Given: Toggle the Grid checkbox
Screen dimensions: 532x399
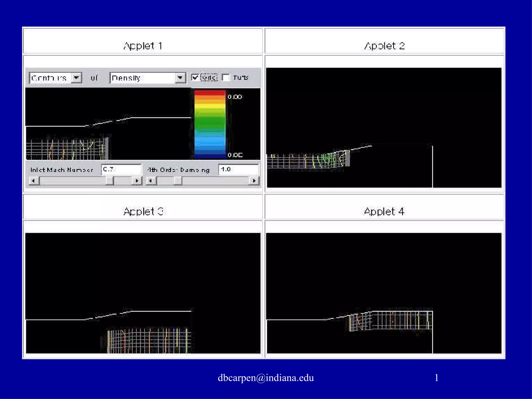Looking at the screenshot, I should (x=195, y=77).
